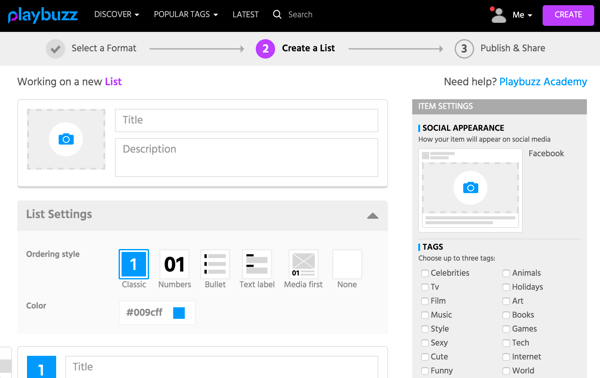Image resolution: width=600 pixels, height=378 pixels.
Task: Check the Cute tag
Action: tap(424, 357)
